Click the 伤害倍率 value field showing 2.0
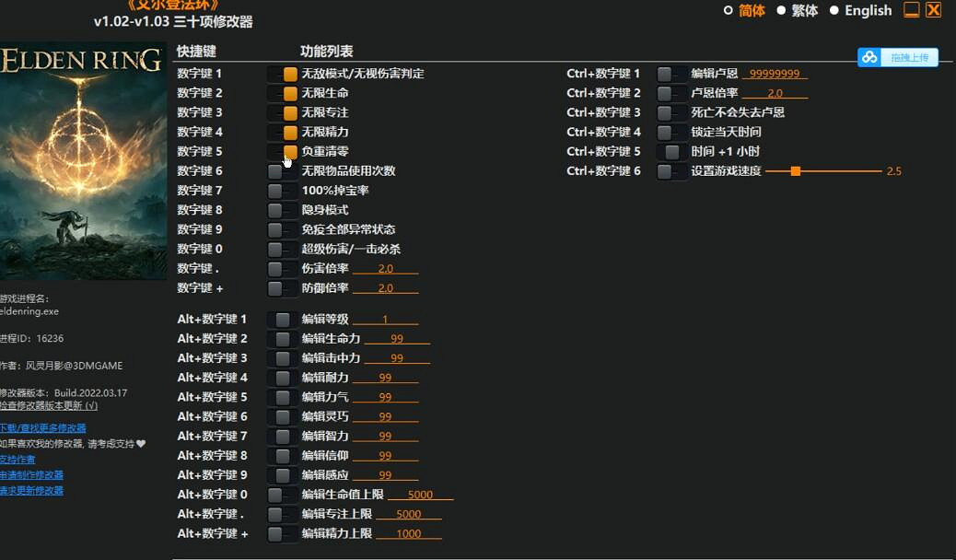Screen dimensions: 956x560 point(387,268)
